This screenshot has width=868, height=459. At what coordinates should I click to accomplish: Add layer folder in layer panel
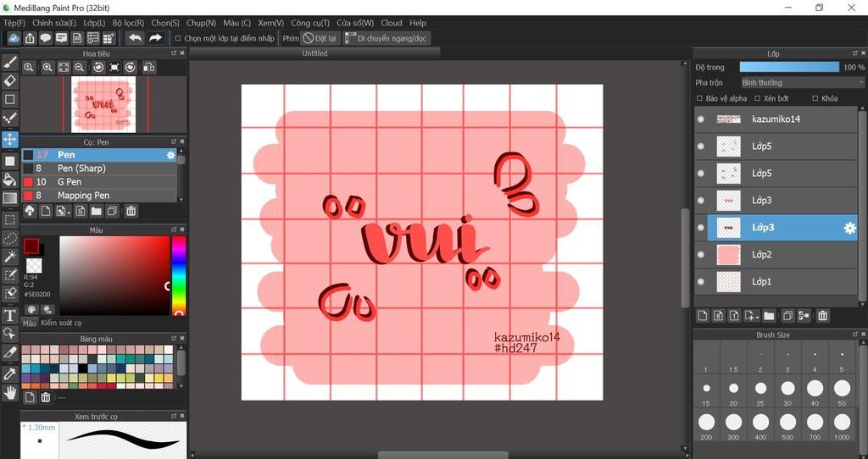769,316
